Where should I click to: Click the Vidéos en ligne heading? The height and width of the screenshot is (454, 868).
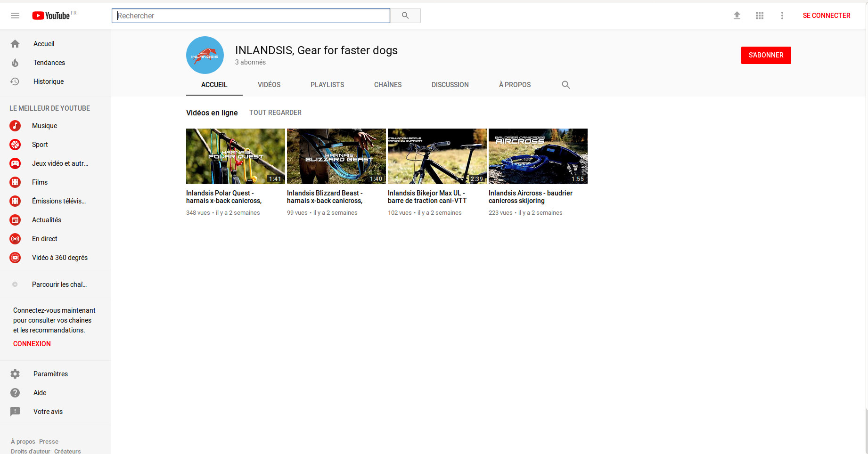[212, 113]
